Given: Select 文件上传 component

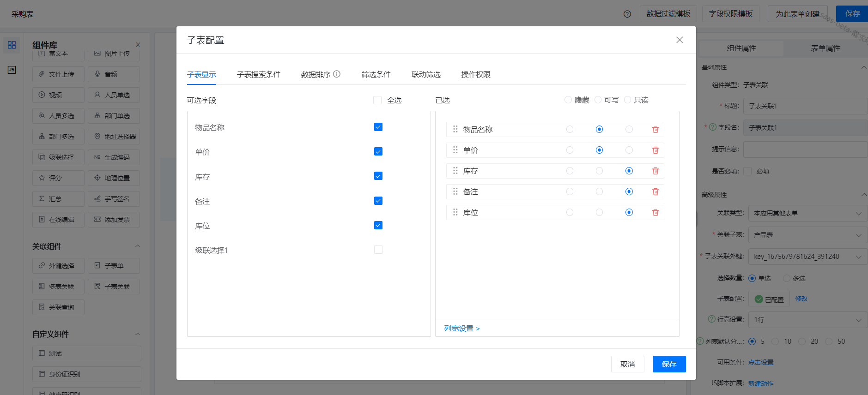Looking at the screenshot, I should (59, 74).
